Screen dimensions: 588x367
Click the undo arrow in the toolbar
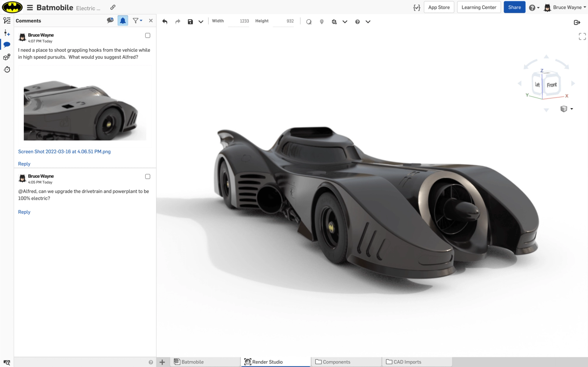pyautogui.click(x=165, y=22)
